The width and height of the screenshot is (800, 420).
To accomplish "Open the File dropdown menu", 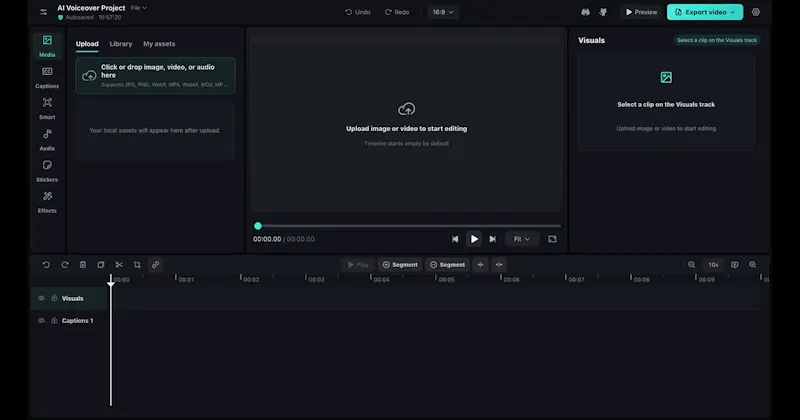I will (138, 8).
